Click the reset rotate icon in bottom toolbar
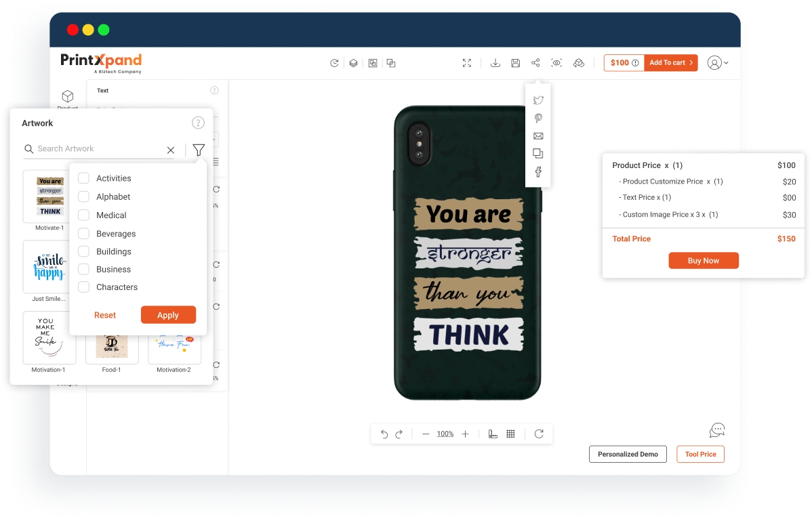Screen dimensions: 812x519 tap(539, 434)
